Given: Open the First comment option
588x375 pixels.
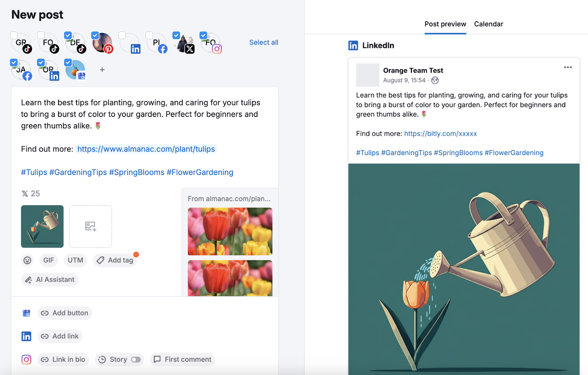Looking at the screenshot, I should coord(182,360).
